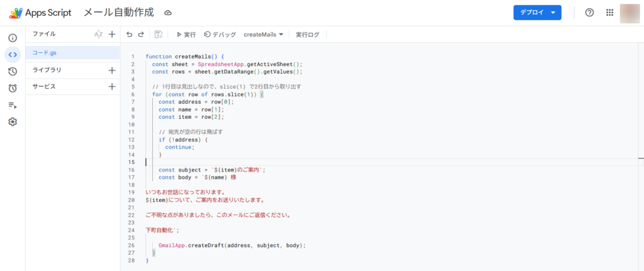Add a new file with plus icon
644x271 pixels.
point(112,35)
